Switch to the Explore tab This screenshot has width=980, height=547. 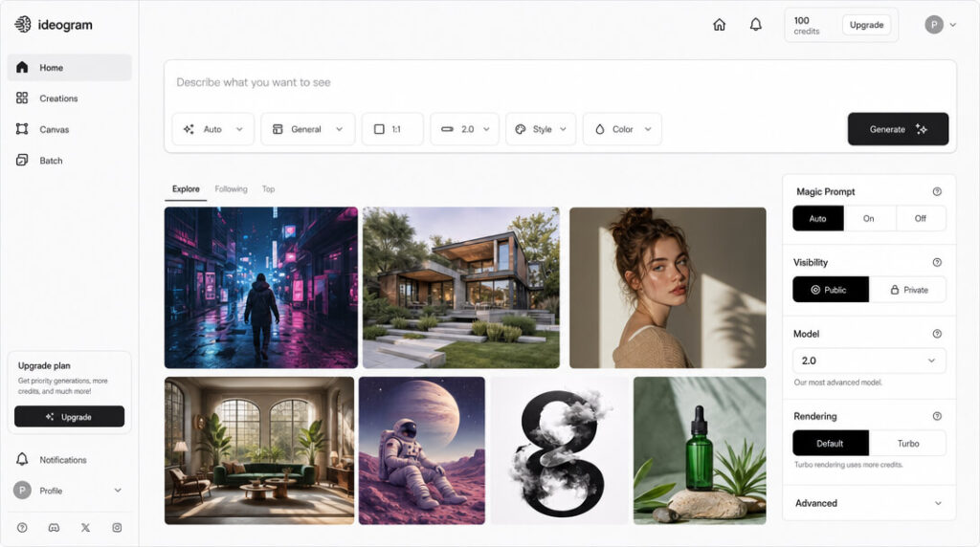(186, 189)
